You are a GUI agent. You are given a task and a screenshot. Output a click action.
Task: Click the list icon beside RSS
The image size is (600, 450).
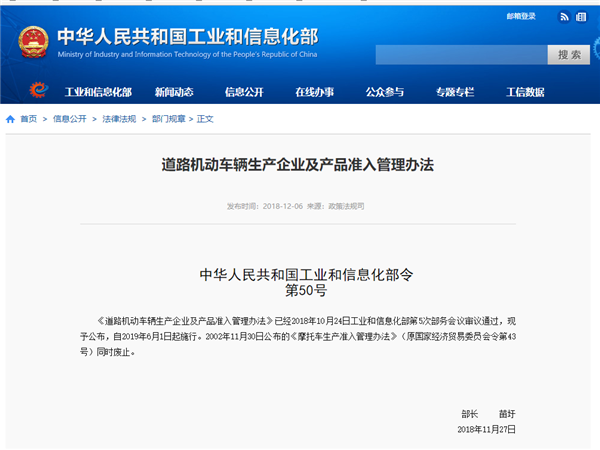(581, 17)
